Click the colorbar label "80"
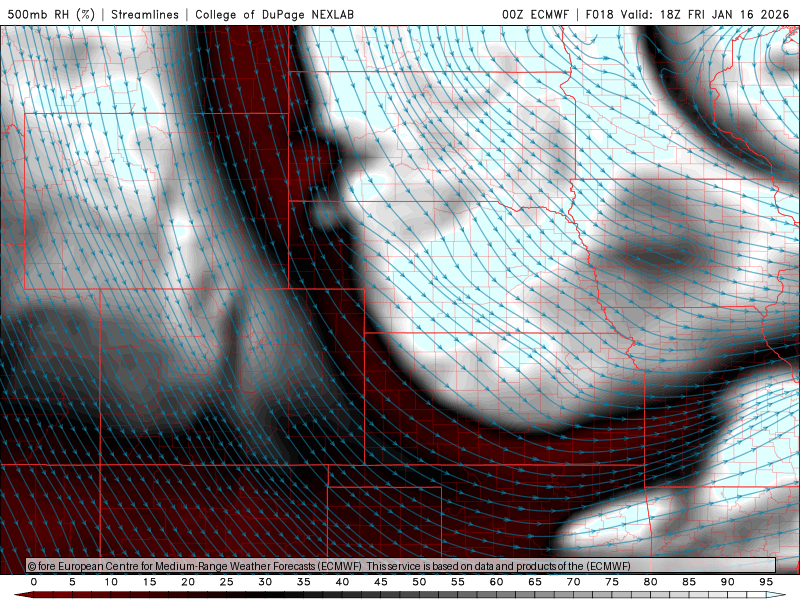The height and width of the screenshot is (600, 800). point(650,582)
